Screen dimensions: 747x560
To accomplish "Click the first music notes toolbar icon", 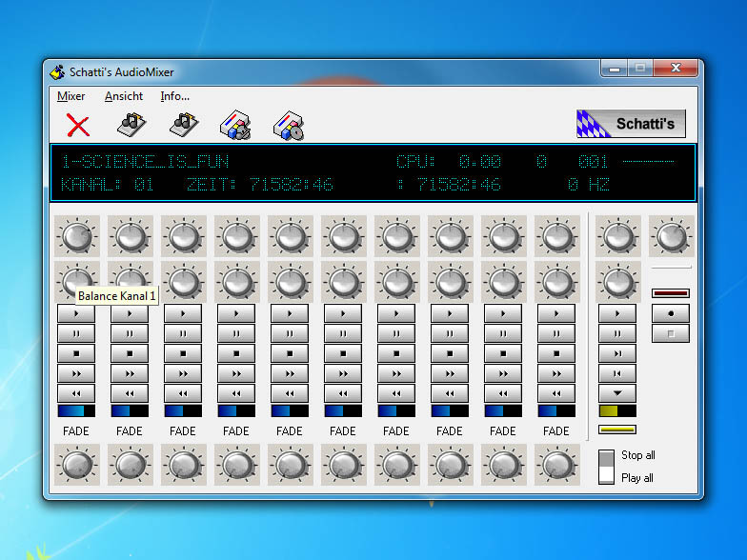I will pos(131,125).
